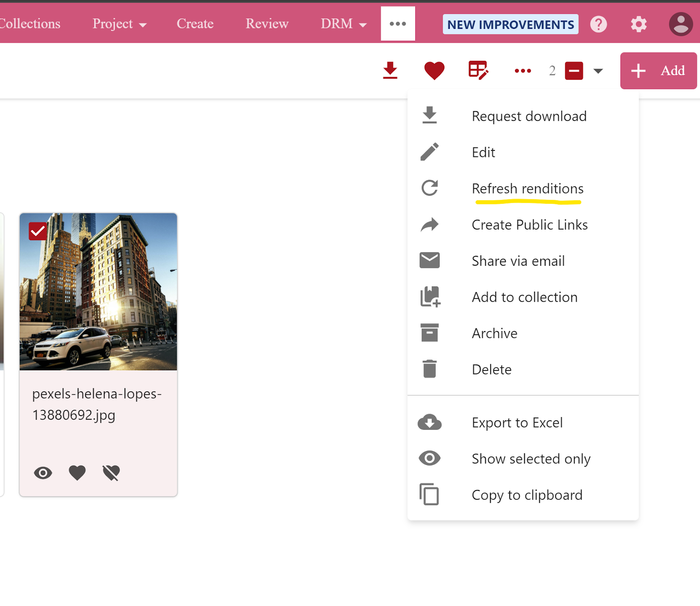Open the bulk edit table icon
The width and height of the screenshot is (700, 606).
click(x=478, y=70)
